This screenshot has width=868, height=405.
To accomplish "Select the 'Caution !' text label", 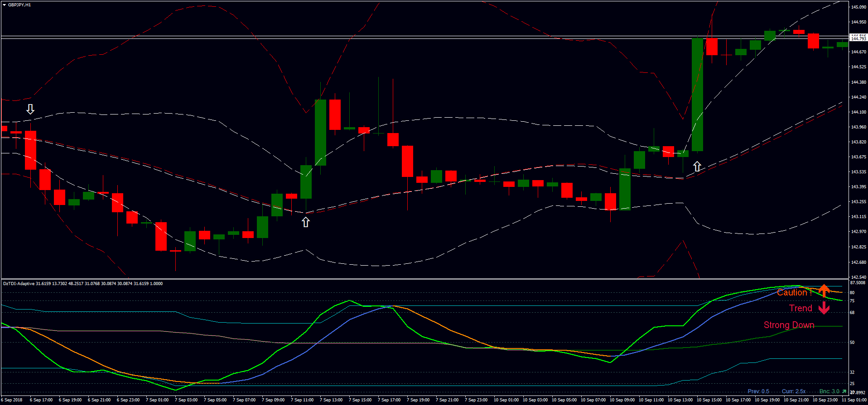I will (x=794, y=292).
